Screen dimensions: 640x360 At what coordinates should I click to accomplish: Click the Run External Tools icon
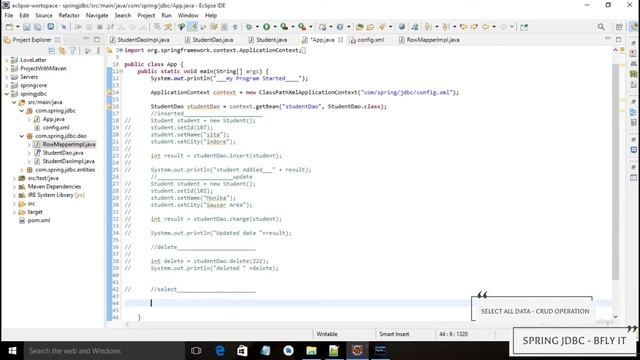[x=302, y=27]
